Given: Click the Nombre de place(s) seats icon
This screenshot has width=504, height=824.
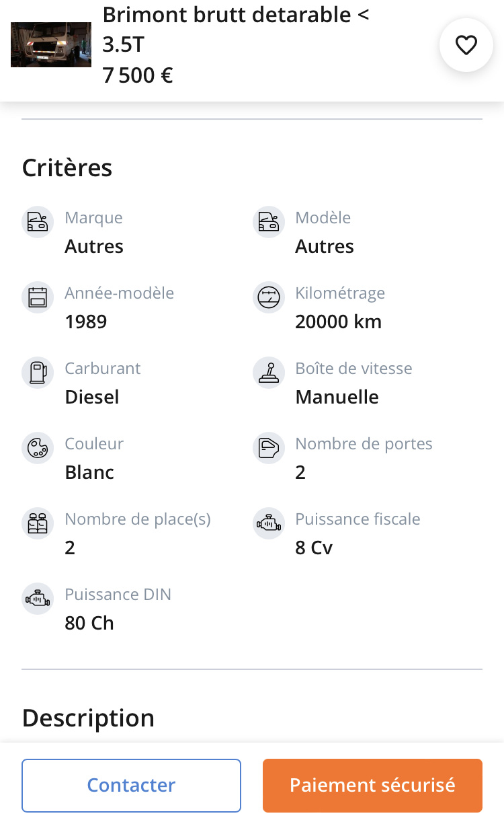Looking at the screenshot, I should (x=38, y=523).
